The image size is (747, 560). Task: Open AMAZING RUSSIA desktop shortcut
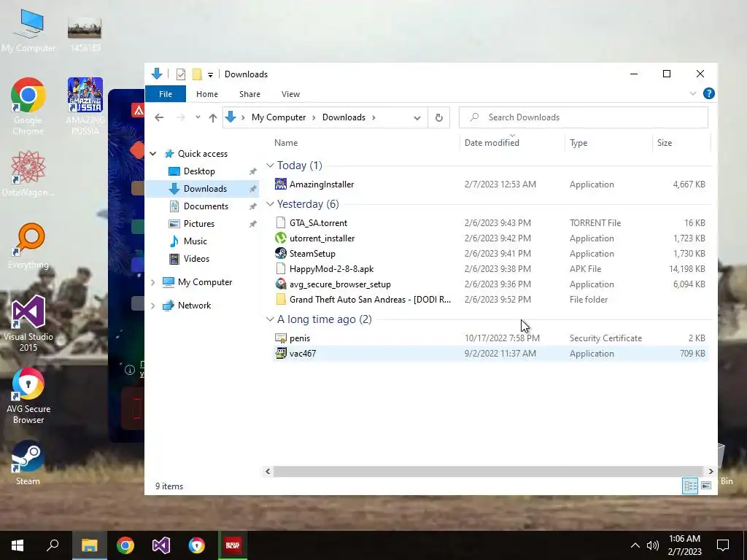click(85, 106)
